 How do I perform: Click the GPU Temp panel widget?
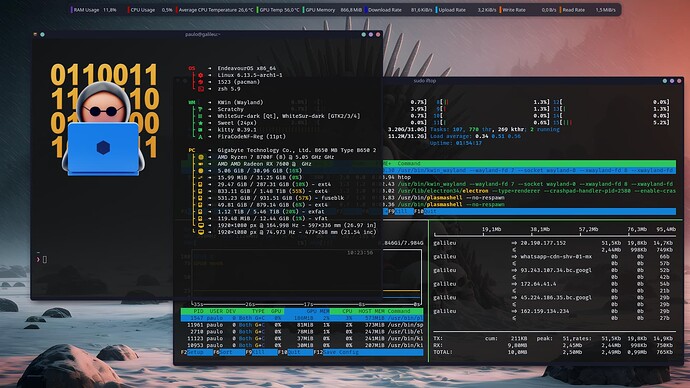pyautogui.click(x=279, y=10)
